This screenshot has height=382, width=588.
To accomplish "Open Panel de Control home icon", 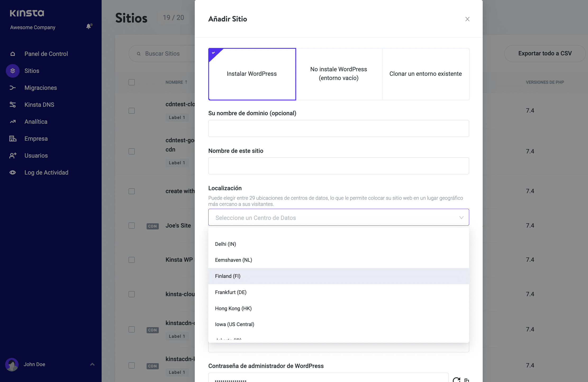I will [13, 54].
